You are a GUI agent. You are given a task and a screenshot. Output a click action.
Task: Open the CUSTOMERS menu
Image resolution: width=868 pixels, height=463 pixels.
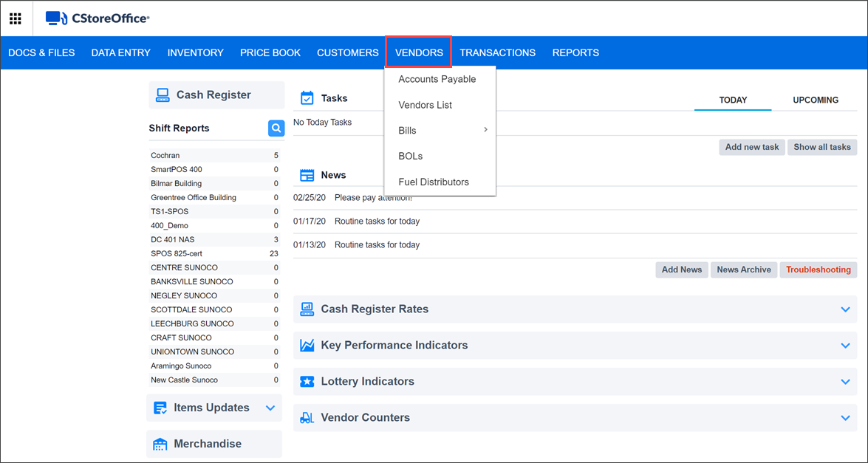click(x=348, y=53)
